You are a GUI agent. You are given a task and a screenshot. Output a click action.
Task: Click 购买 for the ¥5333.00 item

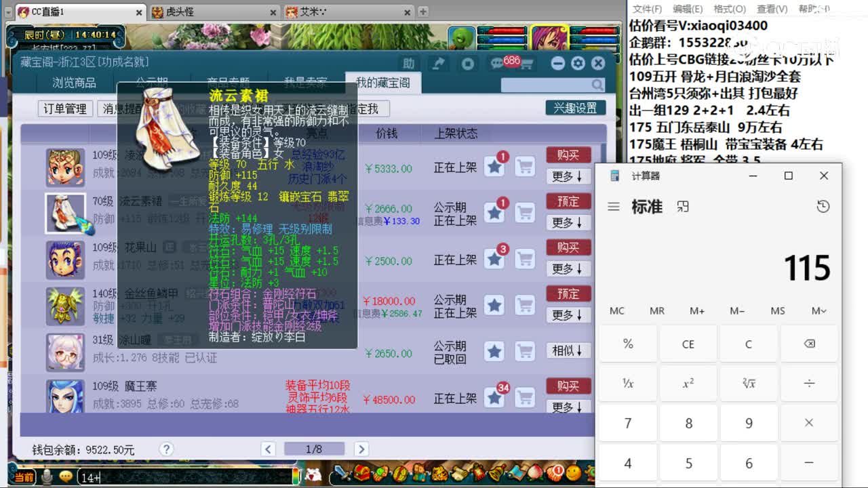(568, 155)
